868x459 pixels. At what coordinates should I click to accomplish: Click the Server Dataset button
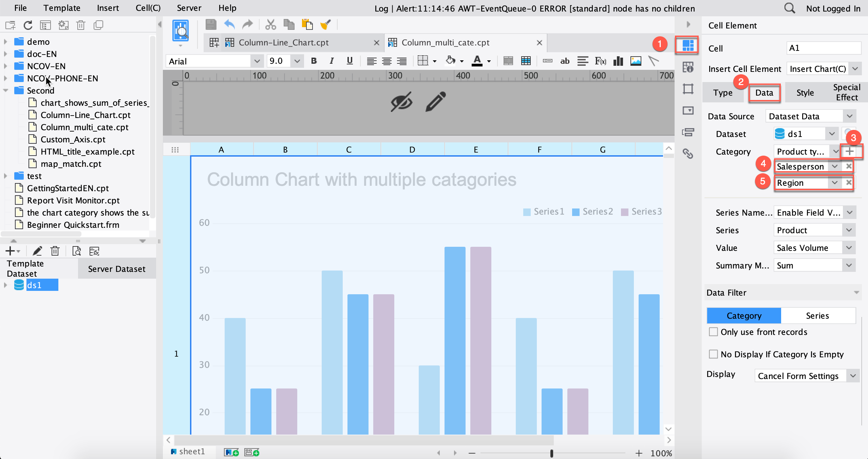(117, 268)
